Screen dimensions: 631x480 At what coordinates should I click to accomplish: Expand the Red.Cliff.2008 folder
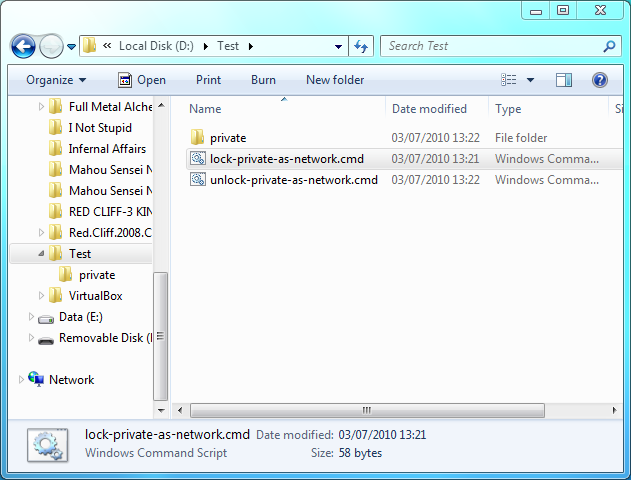(41, 232)
